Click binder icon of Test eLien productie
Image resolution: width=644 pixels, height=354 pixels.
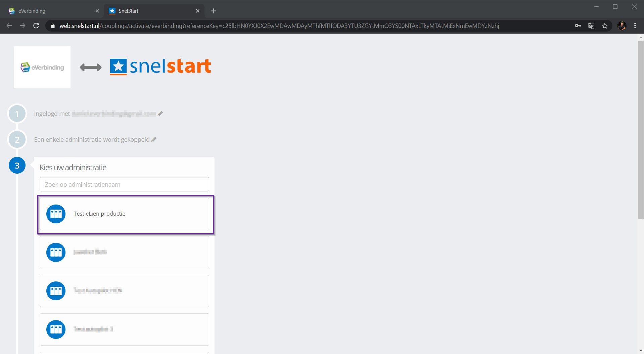coord(56,214)
